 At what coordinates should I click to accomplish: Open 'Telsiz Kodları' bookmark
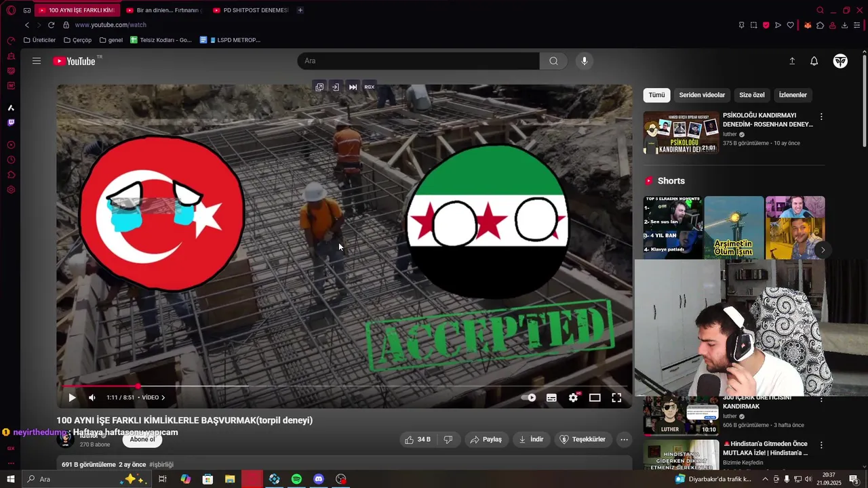[161, 40]
